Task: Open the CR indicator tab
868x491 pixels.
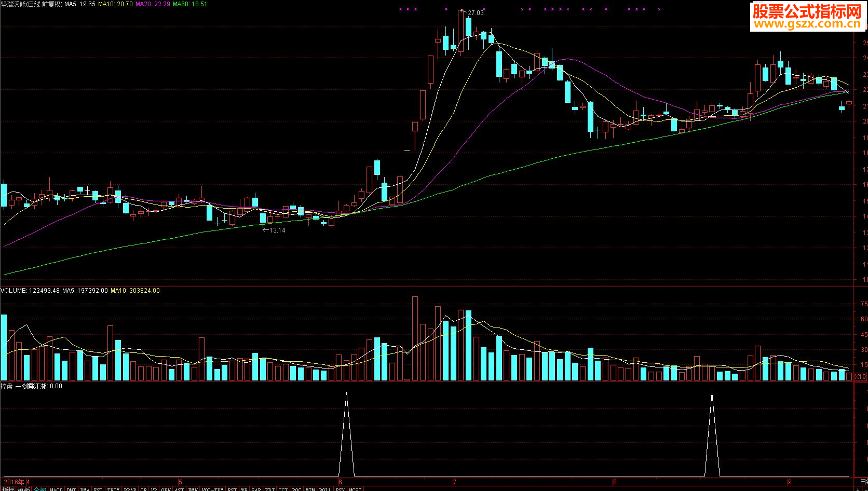Action: point(143,489)
